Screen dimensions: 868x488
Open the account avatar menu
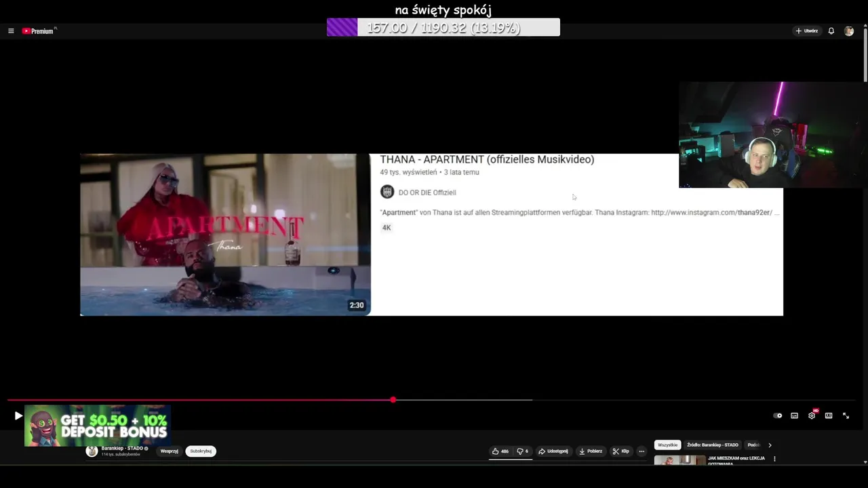coord(849,31)
